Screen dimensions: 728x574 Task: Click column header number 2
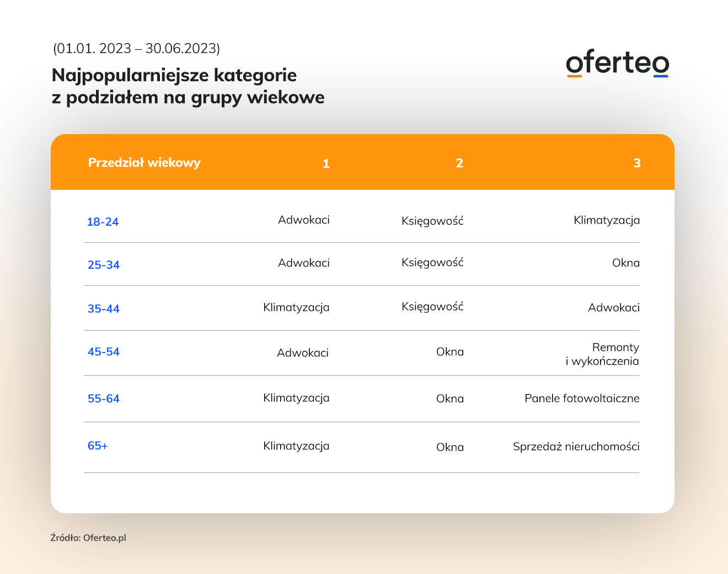459,163
